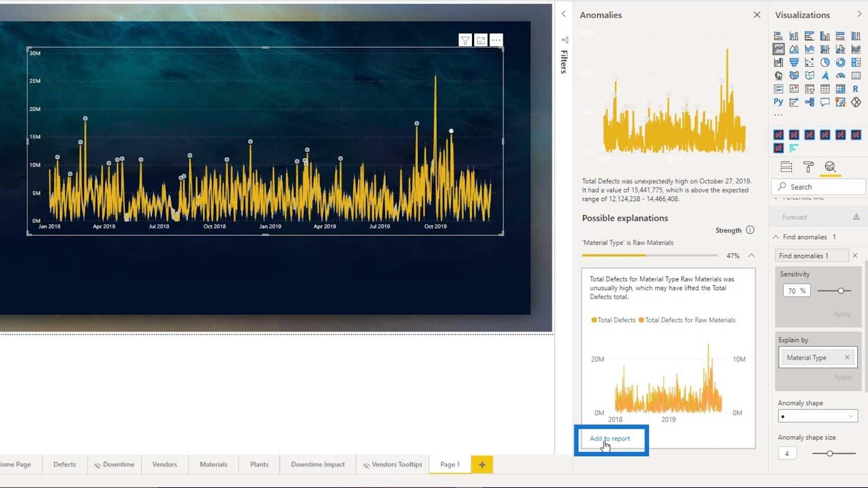Viewport: 868px width, 488px height.
Task: Open focus mode on the line chart
Action: [x=481, y=40]
